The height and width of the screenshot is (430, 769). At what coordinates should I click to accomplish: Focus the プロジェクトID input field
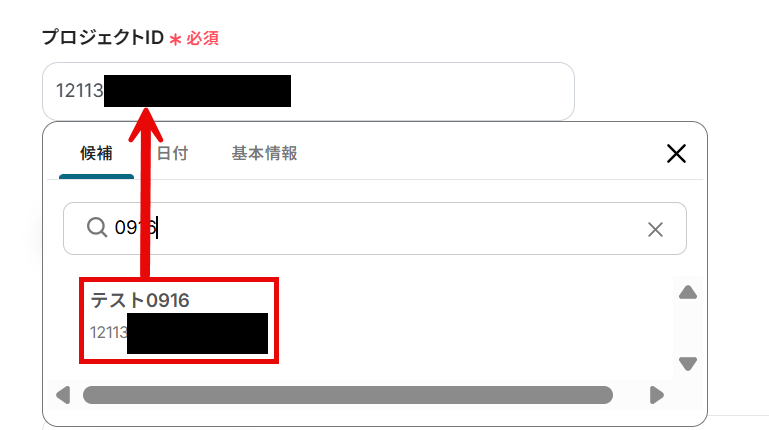(308, 91)
